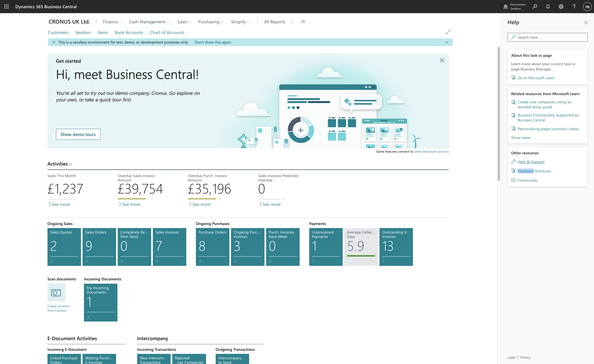Open the notifications bell
594x364 pixels.
(548, 7)
